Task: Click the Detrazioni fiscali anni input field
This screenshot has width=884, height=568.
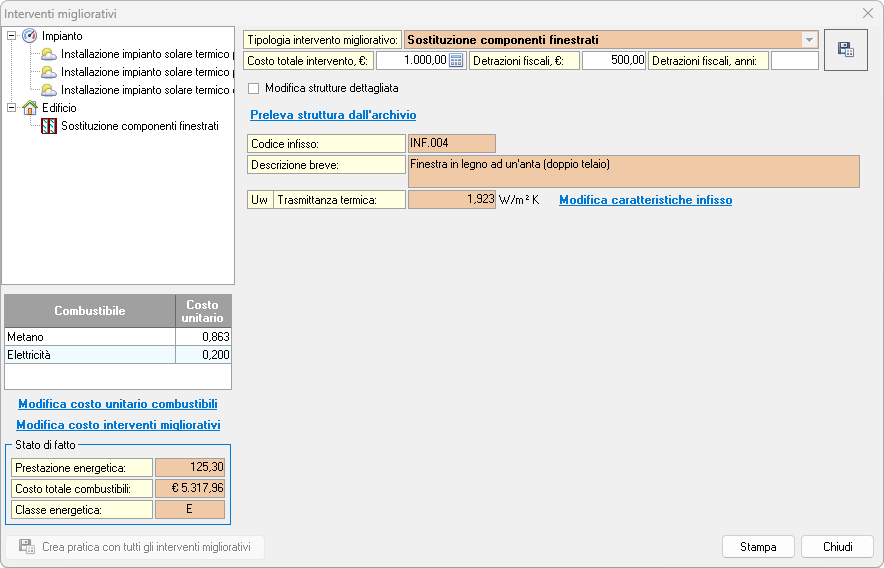Action: click(794, 61)
